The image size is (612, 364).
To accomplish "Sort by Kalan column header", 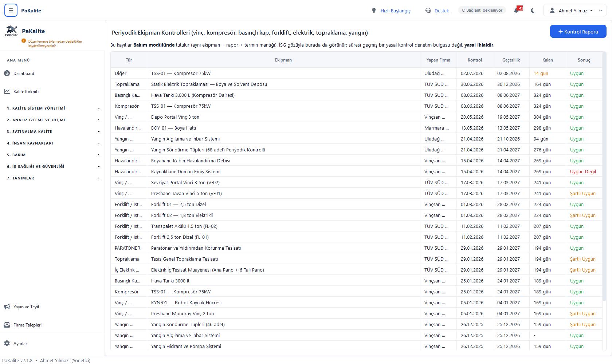I will point(548,60).
